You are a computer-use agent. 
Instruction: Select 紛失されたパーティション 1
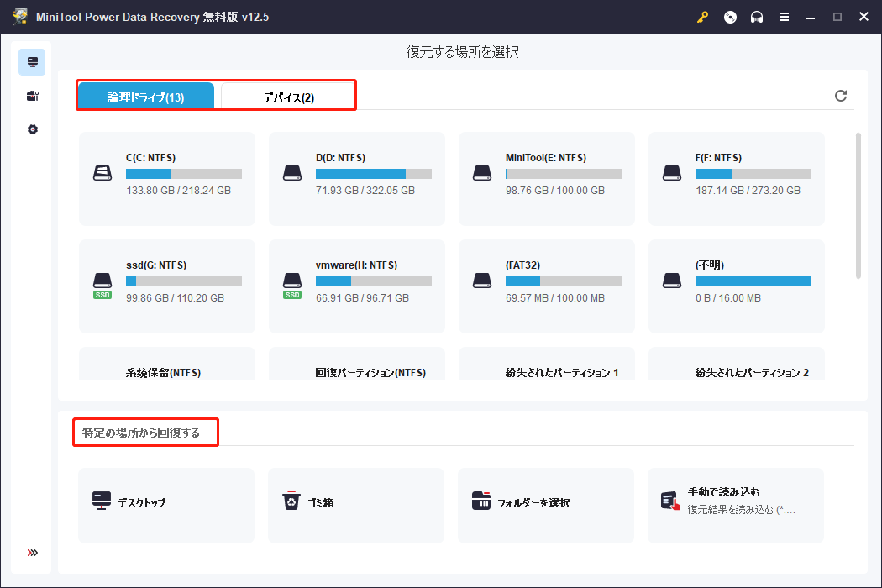(x=547, y=364)
